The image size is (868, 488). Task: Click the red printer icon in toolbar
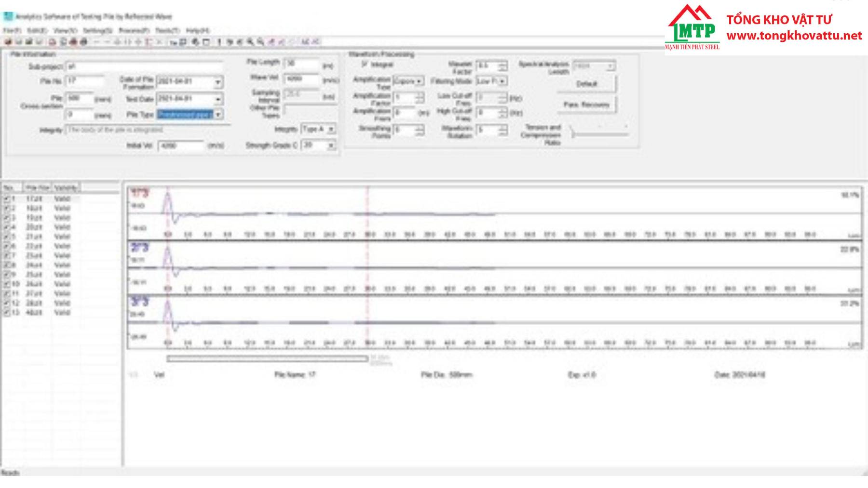pos(73,42)
